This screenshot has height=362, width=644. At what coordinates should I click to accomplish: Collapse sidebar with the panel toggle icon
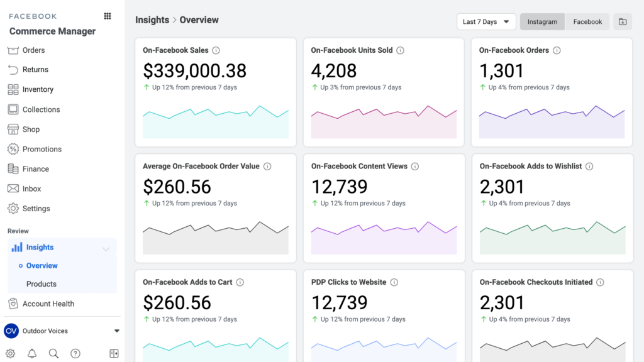pos(114,353)
